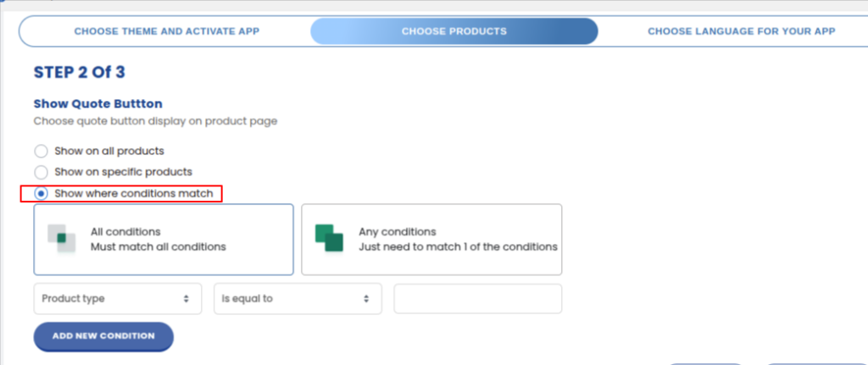Select the 'Show on all products' radio button
This screenshot has height=365, width=868.
click(x=41, y=151)
